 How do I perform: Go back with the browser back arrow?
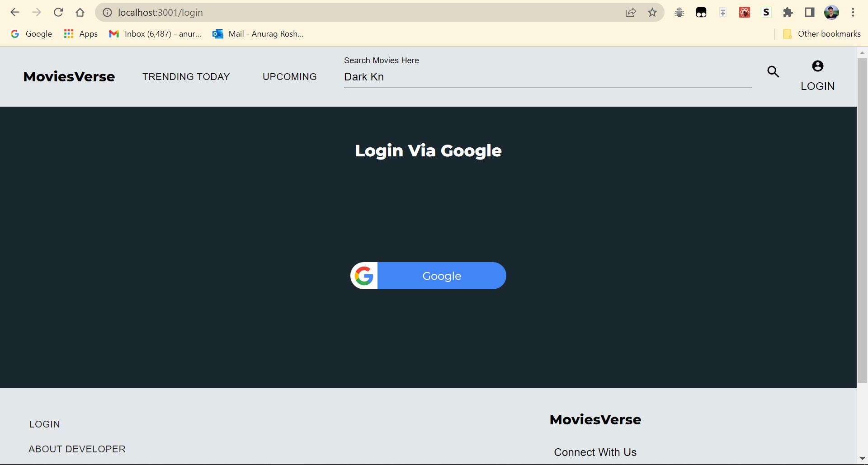[x=15, y=13]
